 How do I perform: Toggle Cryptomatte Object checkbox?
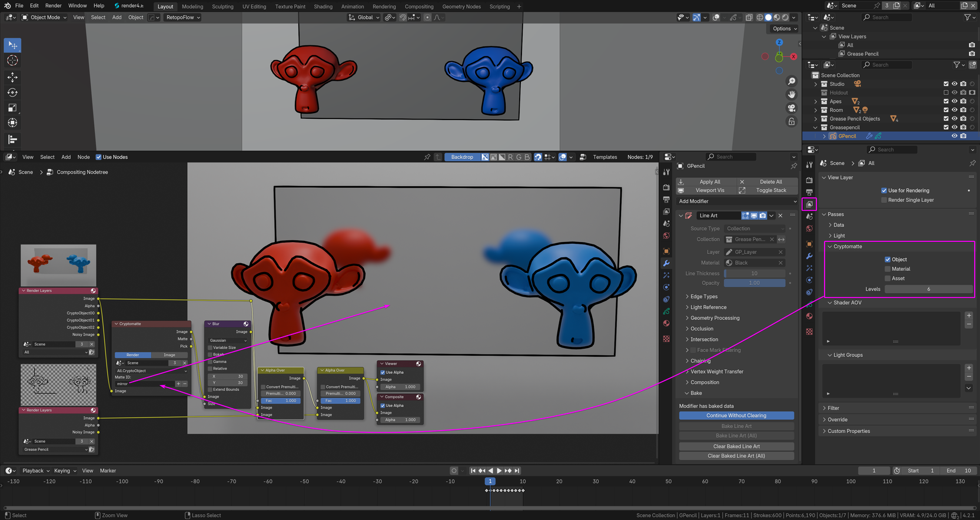click(x=888, y=259)
